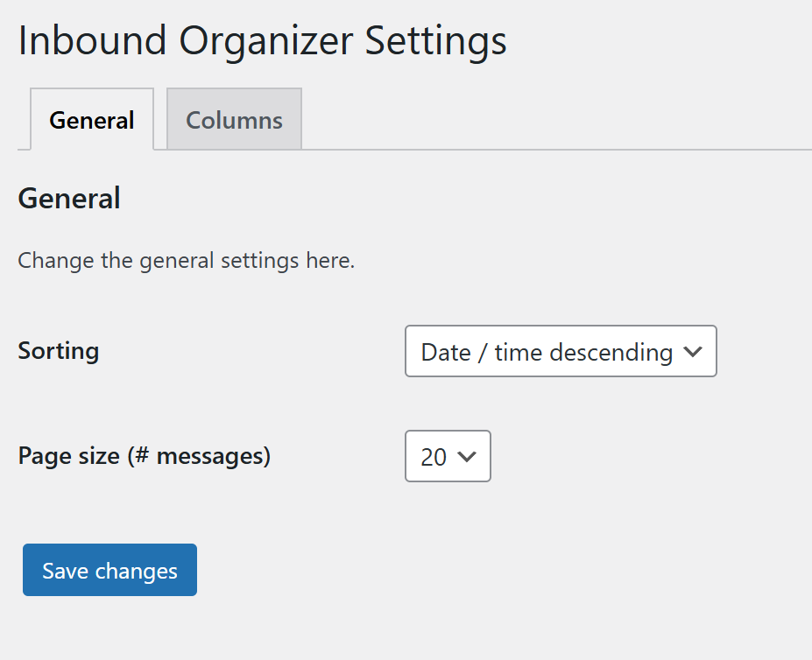Click the Save changes button

click(109, 570)
